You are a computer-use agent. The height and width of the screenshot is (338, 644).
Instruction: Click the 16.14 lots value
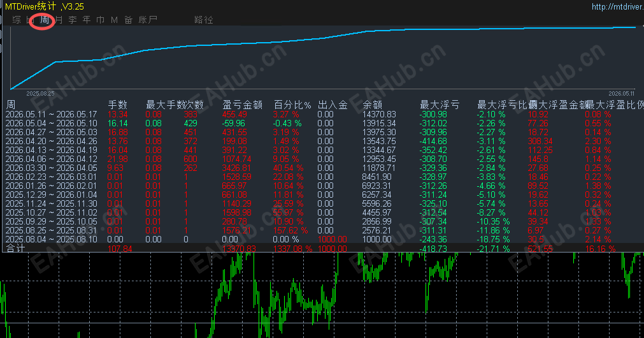[x=117, y=123]
